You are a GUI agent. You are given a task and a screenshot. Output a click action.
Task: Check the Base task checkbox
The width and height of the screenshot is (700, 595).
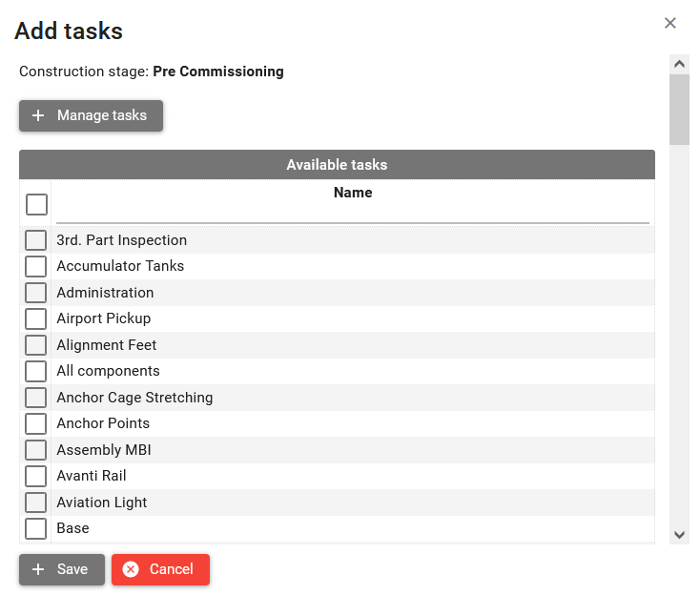(x=35, y=528)
